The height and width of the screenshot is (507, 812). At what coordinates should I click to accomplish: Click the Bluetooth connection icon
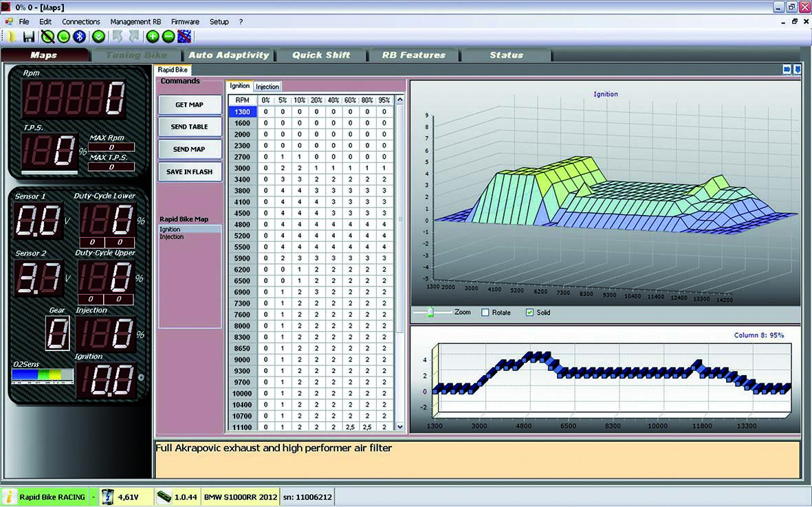80,36
